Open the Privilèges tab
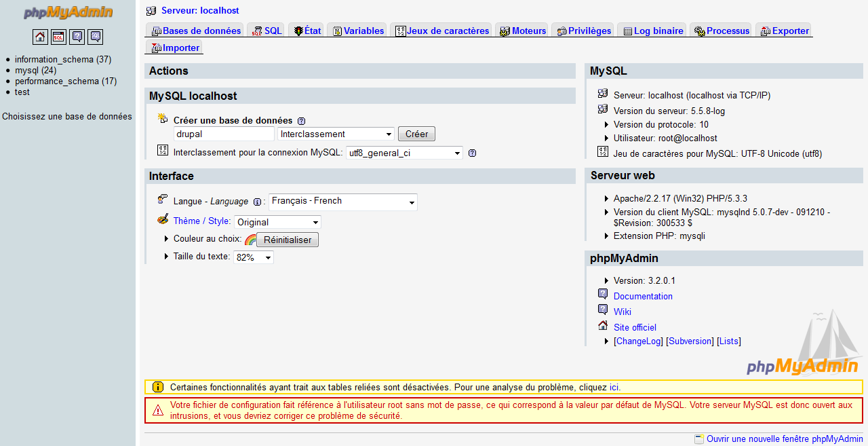The height and width of the screenshot is (446, 868). tap(583, 31)
